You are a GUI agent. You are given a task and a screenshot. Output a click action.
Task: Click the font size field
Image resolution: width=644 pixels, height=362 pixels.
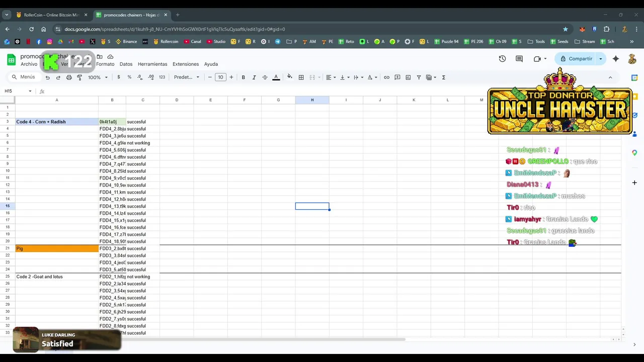click(220, 77)
